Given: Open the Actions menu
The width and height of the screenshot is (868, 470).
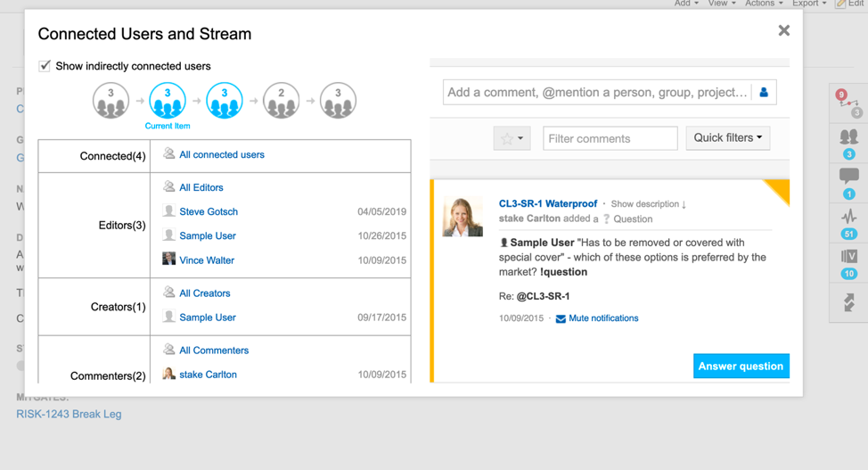Looking at the screenshot, I should point(765,4).
